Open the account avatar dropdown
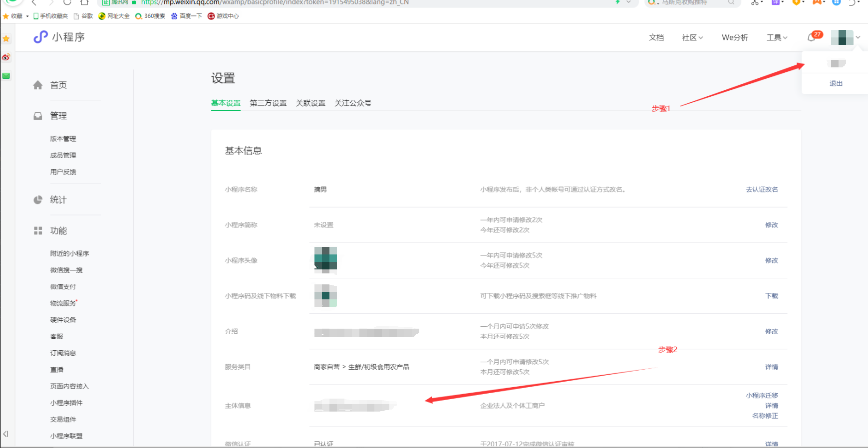The height and width of the screenshot is (448, 868). (845, 37)
